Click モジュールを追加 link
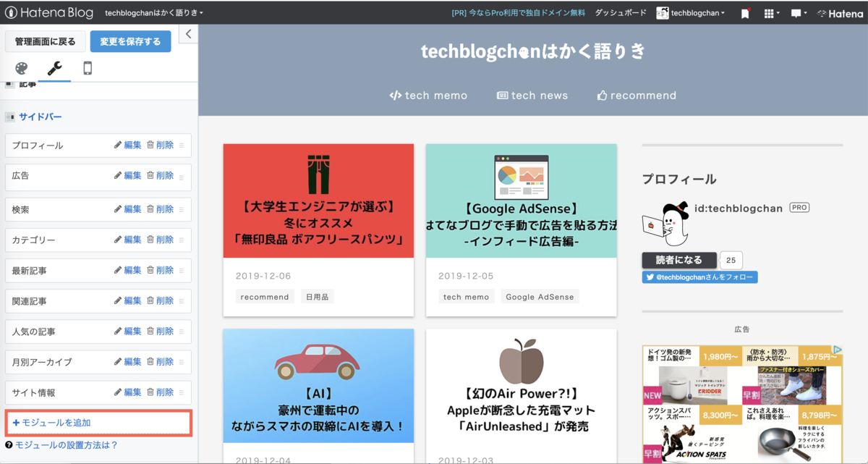 point(52,423)
